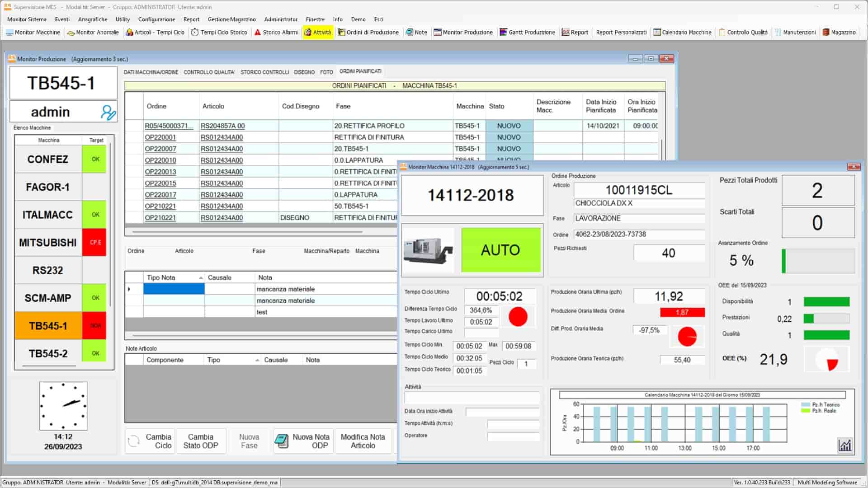The image size is (868, 488).
Task: Click the Cambia Ciclo button
Action: [150, 441]
